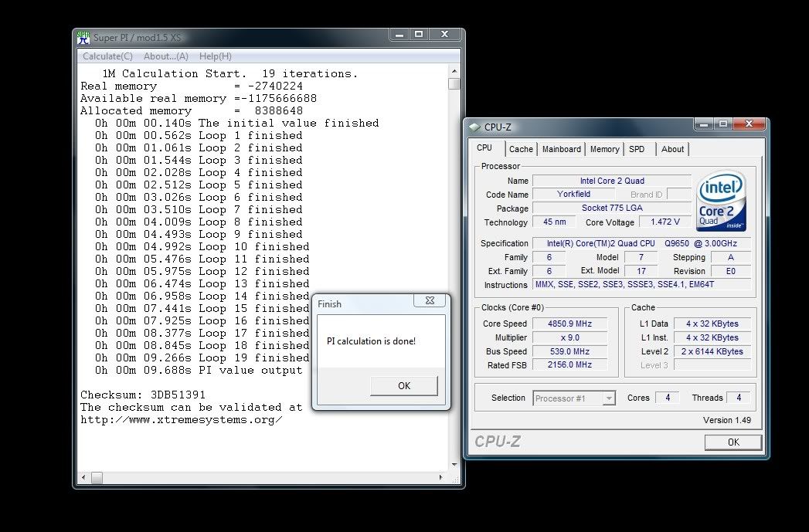
Task: Click the CPU-Z title bar icon
Action: 474,127
